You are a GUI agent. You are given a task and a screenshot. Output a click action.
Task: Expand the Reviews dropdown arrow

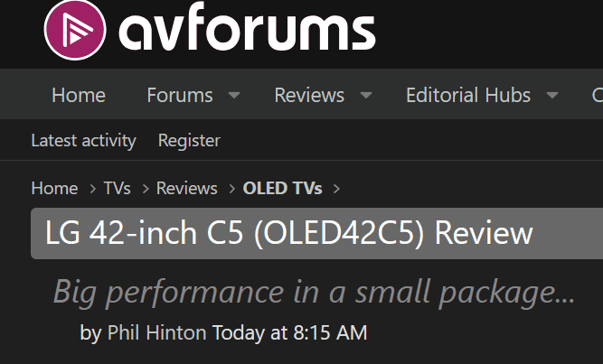coord(366,95)
